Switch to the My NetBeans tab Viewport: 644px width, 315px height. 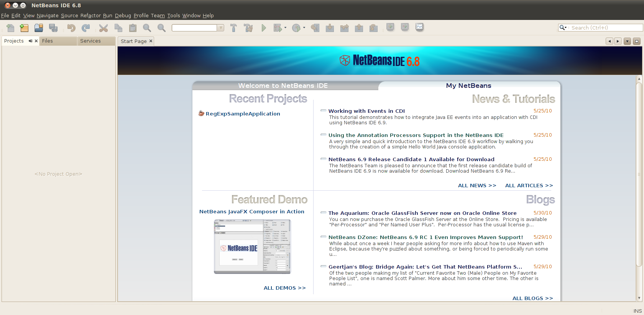pyautogui.click(x=468, y=86)
